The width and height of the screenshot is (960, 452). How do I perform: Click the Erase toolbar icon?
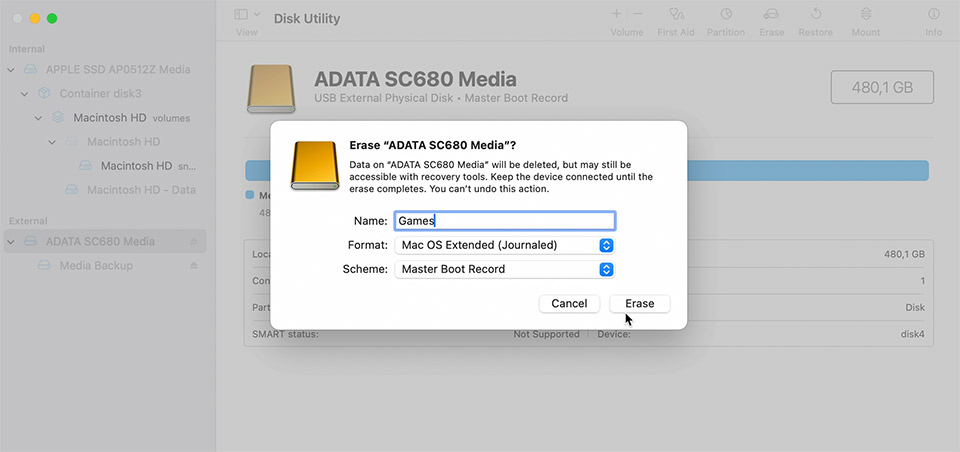point(771,13)
